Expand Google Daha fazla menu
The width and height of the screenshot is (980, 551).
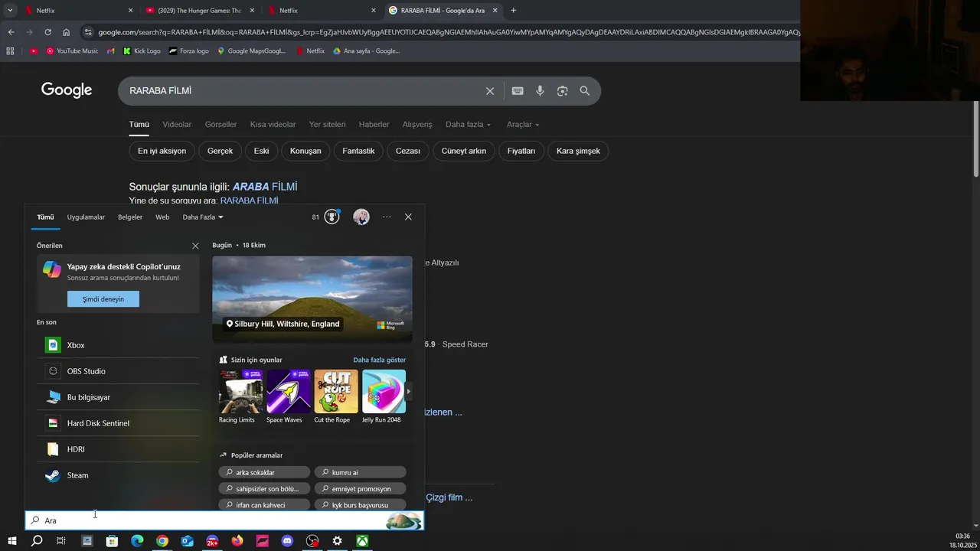pyautogui.click(x=468, y=125)
